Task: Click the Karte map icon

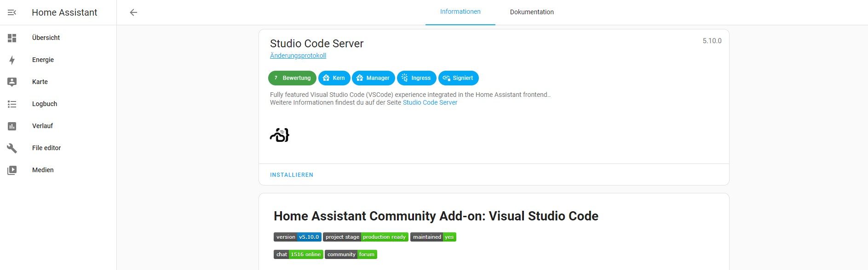Action: [x=12, y=82]
